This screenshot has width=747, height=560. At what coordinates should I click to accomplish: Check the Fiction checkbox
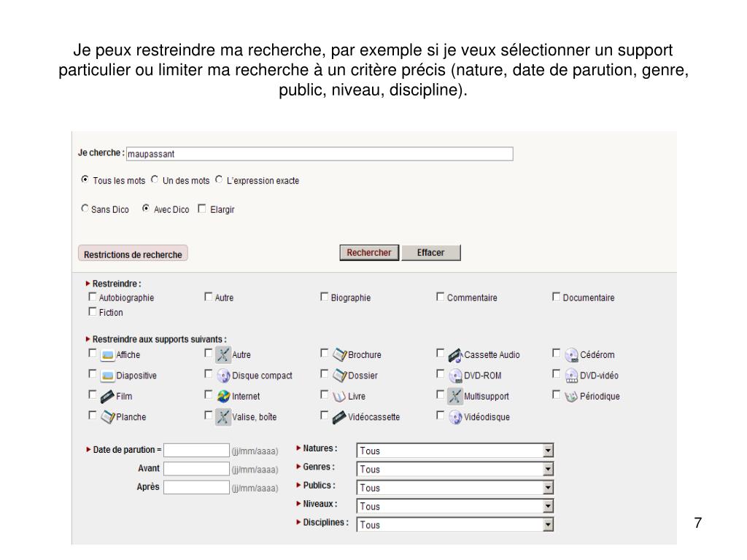(x=93, y=311)
